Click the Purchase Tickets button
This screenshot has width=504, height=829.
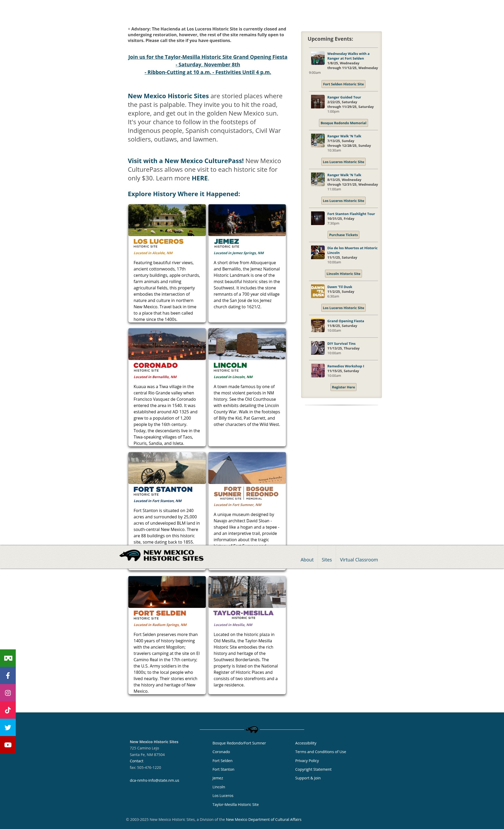tap(343, 235)
